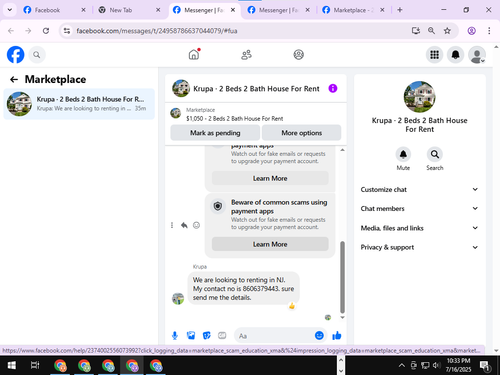Send a voice clip with microphone icon
The width and height of the screenshot is (500, 375).
tap(175, 336)
